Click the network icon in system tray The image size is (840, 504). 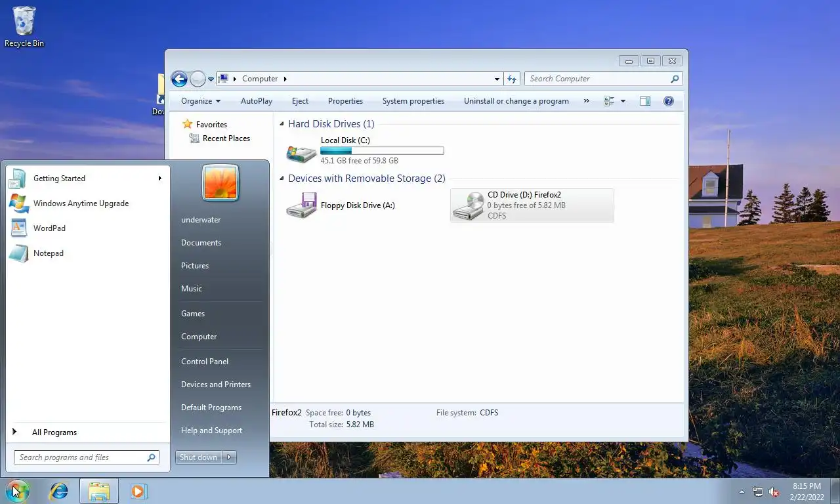tap(758, 492)
